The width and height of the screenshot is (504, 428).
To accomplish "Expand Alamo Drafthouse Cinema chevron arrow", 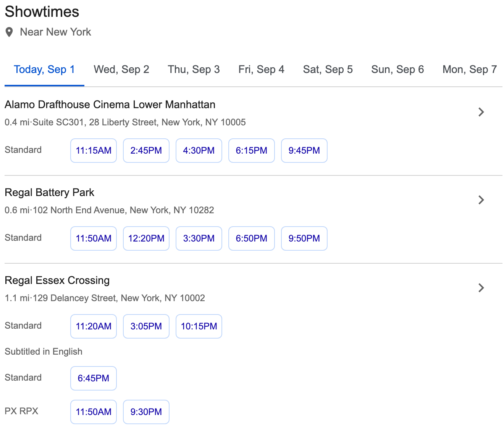I will coord(481,112).
